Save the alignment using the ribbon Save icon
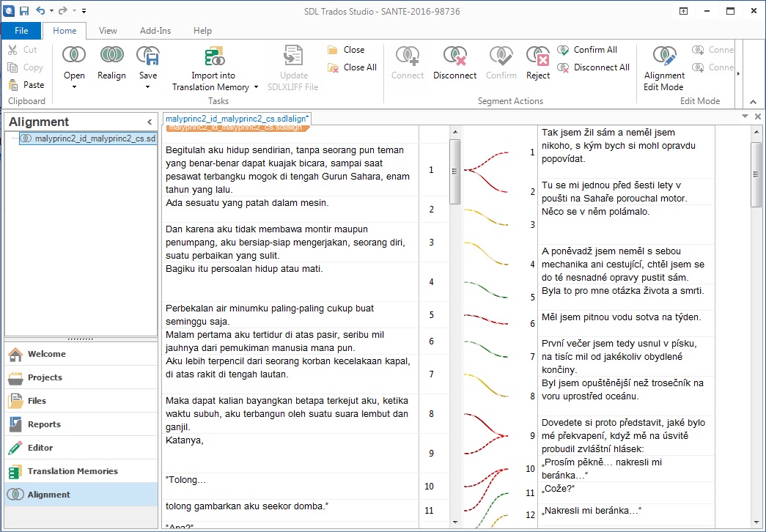This screenshot has width=766, height=532. point(148,56)
